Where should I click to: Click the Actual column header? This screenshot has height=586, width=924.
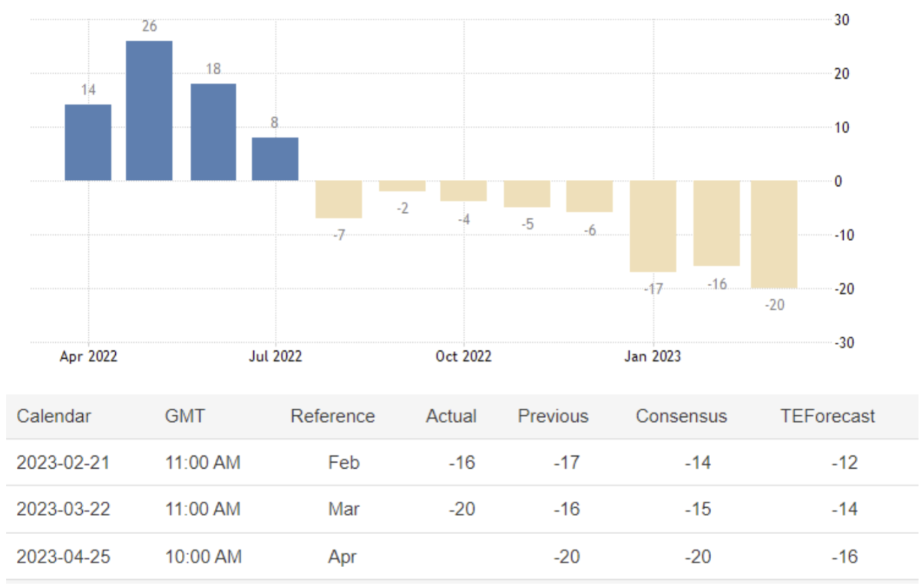[x=451, y=416]
